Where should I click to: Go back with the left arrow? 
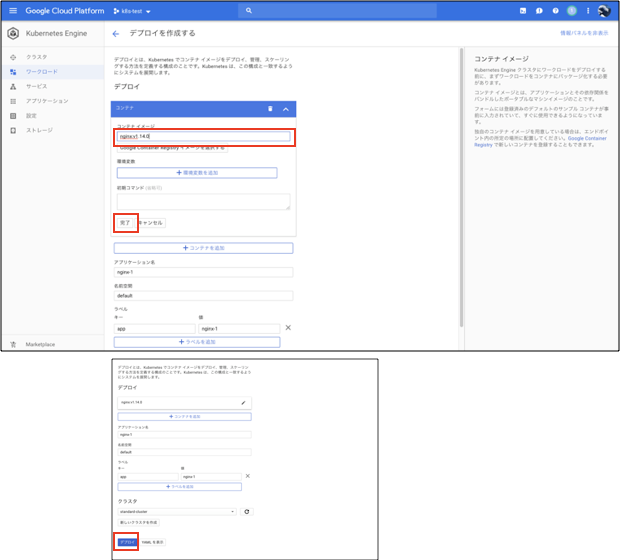click(115, 34)
